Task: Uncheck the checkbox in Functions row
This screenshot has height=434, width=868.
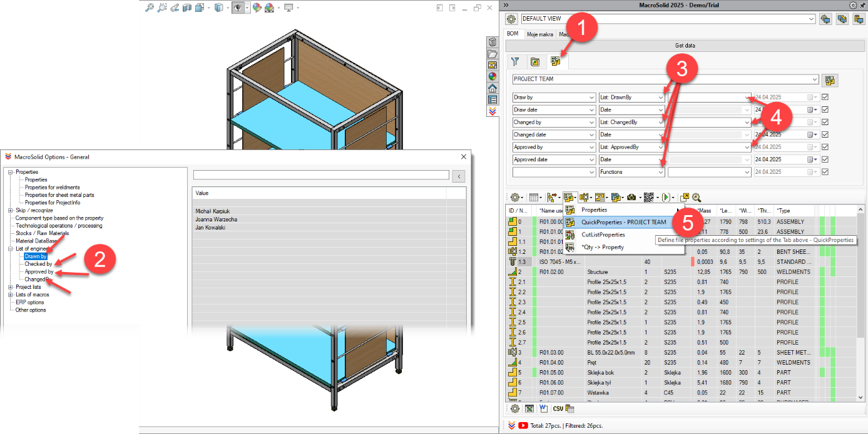Action: pos(825,172)
